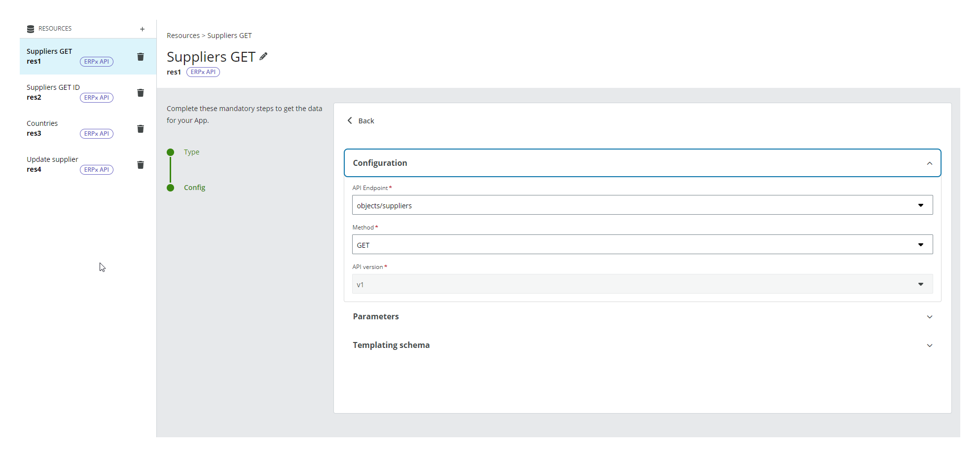Select the Type step

pos(191,152)
